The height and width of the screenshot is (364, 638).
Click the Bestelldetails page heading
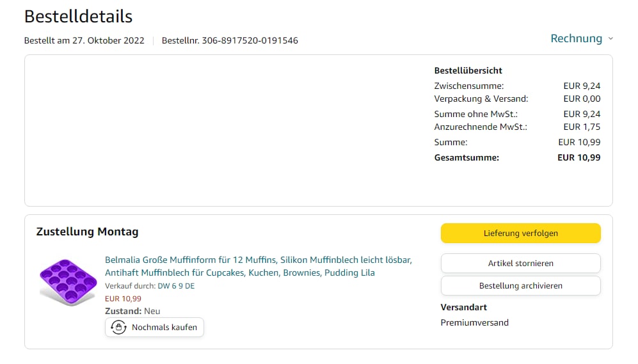78,16
